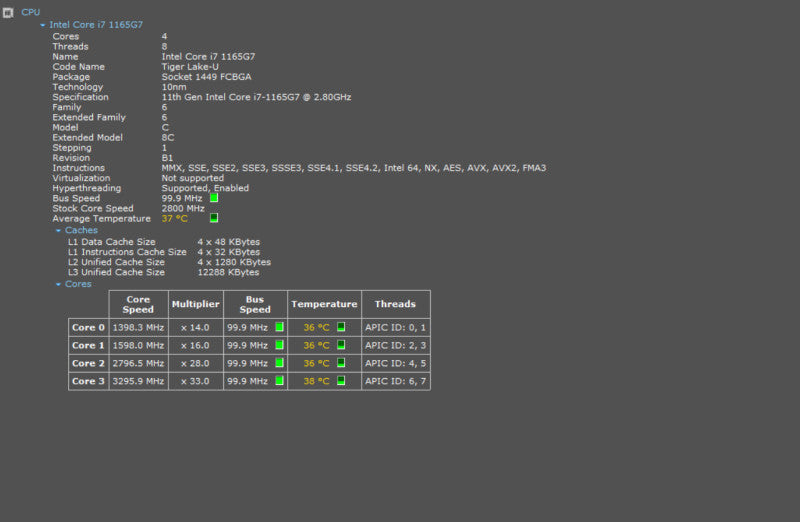Click Core 3 bus speed green indicator
This screenshot has width=800, height=522.
[x=280, y=381]
